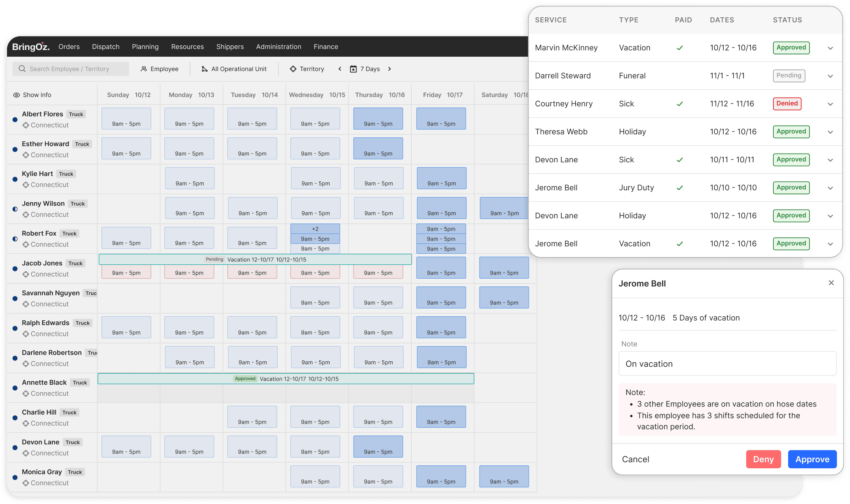
Task: Click Robert Fox half-filled status dot
Action: (x=15, y=239)
